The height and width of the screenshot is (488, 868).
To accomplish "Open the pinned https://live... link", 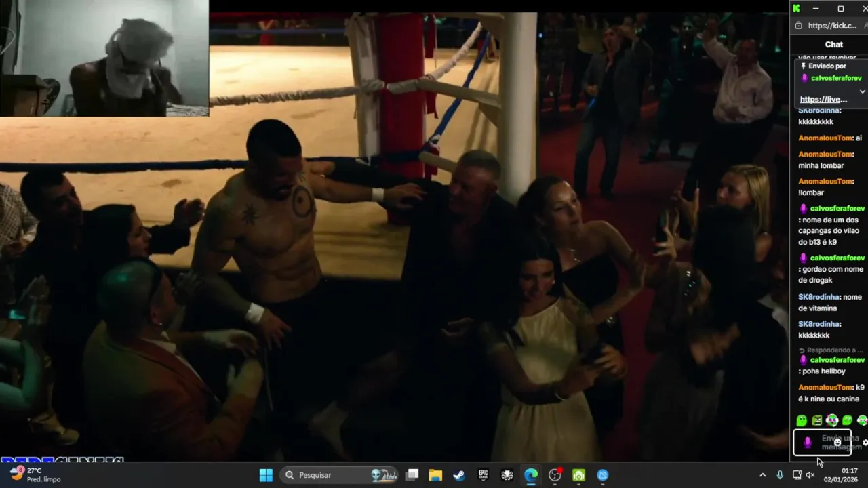I will tap(823, 99).
